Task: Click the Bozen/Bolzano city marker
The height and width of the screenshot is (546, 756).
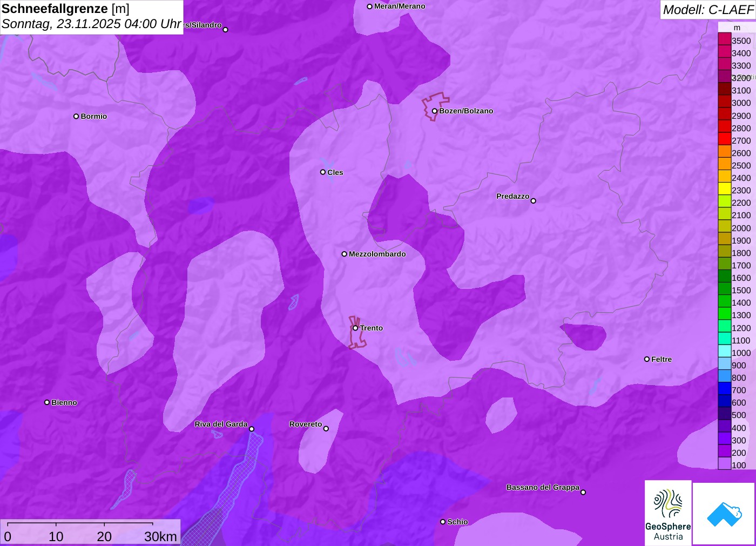Action: pos(434,111)
